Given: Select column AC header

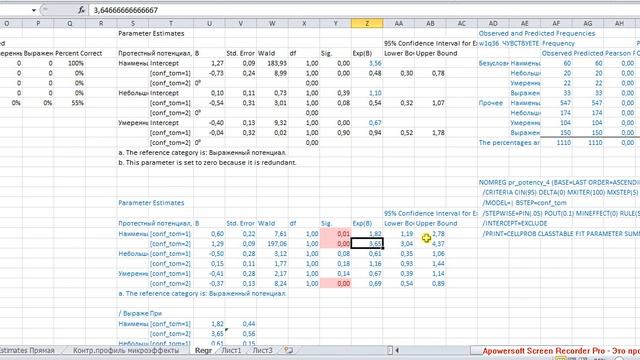Looking at the screenshot, I should click(x=462, y=24).
